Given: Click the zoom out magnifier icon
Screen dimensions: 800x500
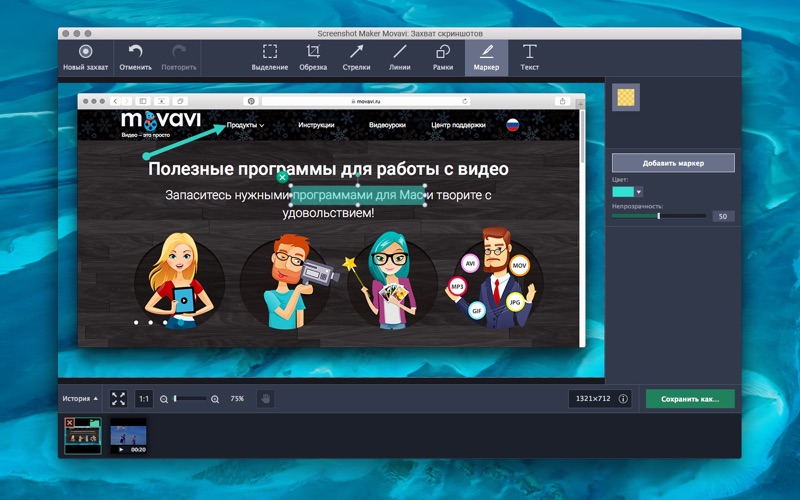Looking at the screenshot, I should (x=164, y=399).
